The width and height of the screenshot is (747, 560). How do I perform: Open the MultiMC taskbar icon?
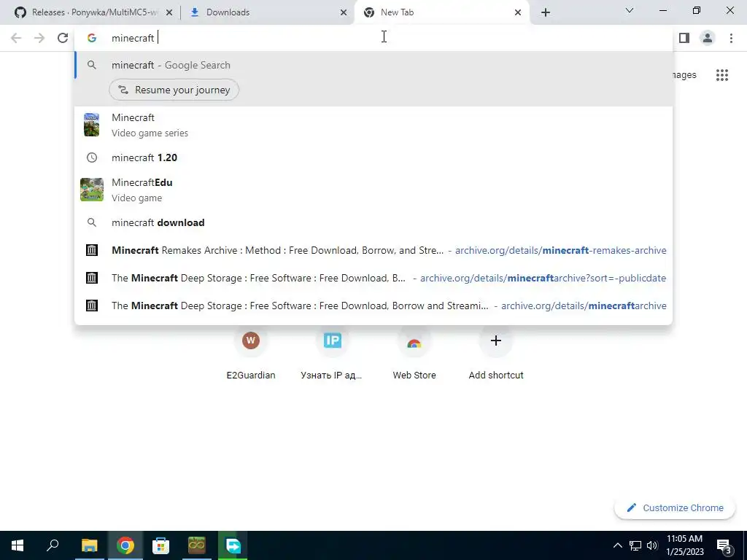tap(196, 545)
